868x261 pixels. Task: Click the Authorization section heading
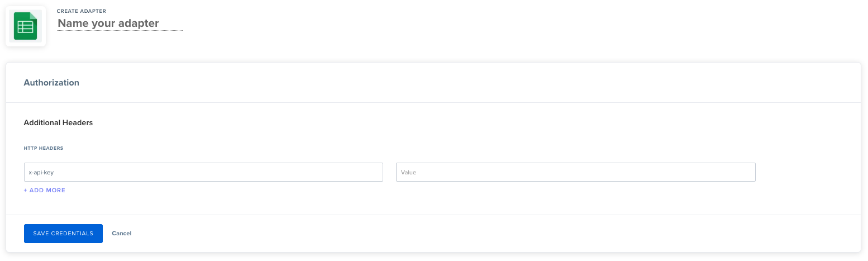(51, 83)
